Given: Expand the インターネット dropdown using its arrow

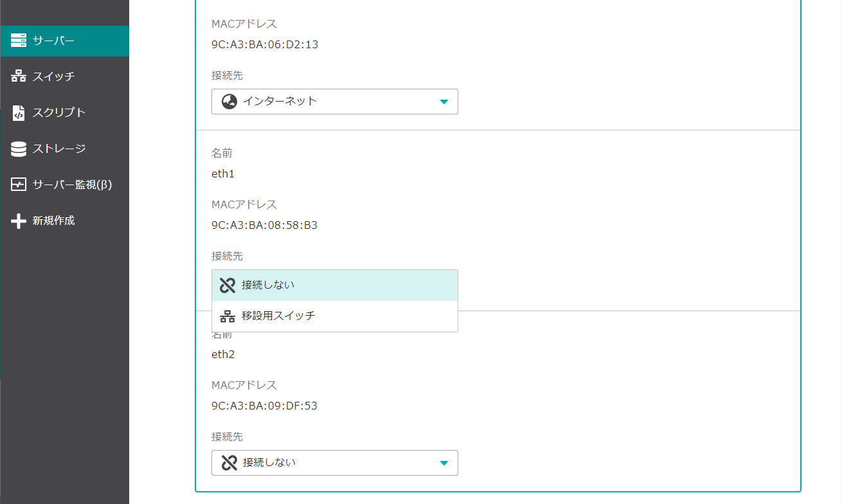Looking at the screenshot, I should [x=443, y=102].
